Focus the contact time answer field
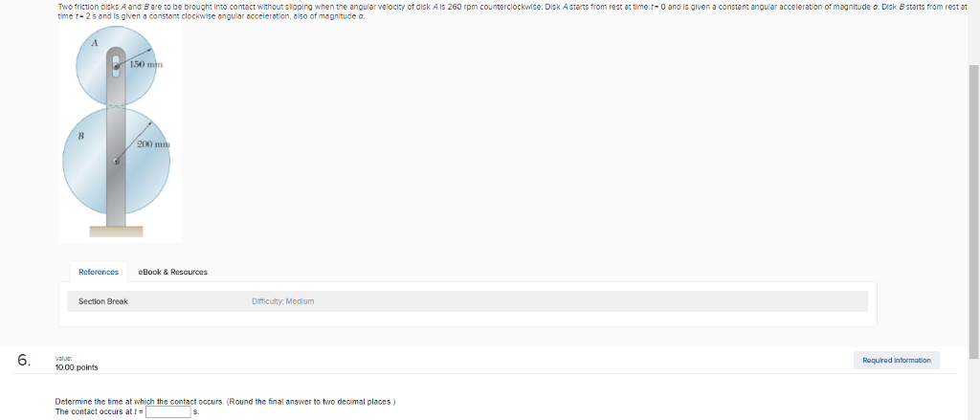This screenshot has height=420, width=980. coord(167,412)
